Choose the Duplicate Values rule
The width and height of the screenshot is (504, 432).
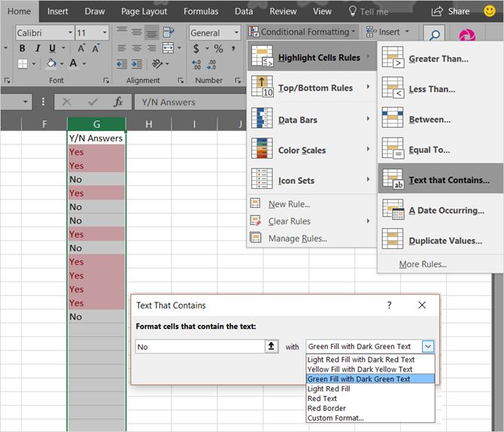tap(445, 241)
